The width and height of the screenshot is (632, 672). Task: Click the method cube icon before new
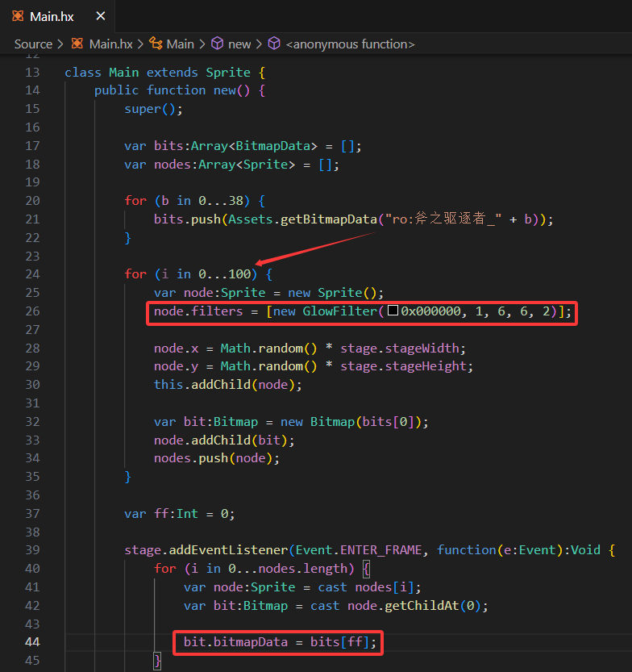[x=218, y=44]
